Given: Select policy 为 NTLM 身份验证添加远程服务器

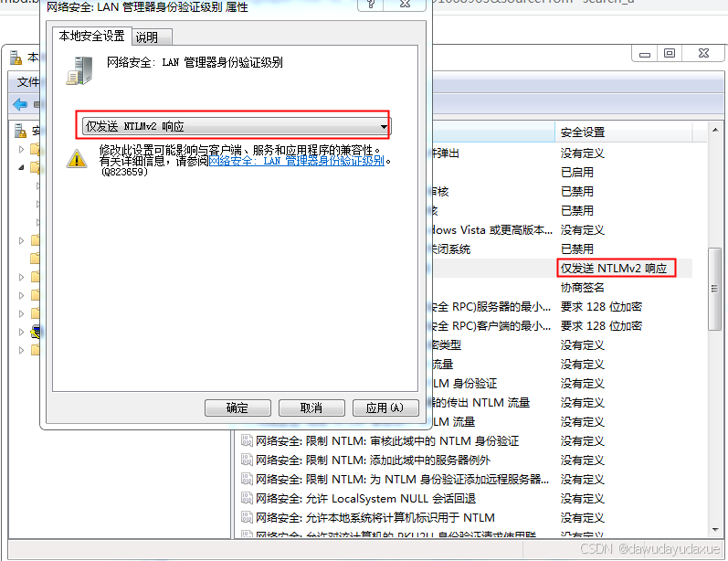Looking at the screenshot, I should coord(402,480).
